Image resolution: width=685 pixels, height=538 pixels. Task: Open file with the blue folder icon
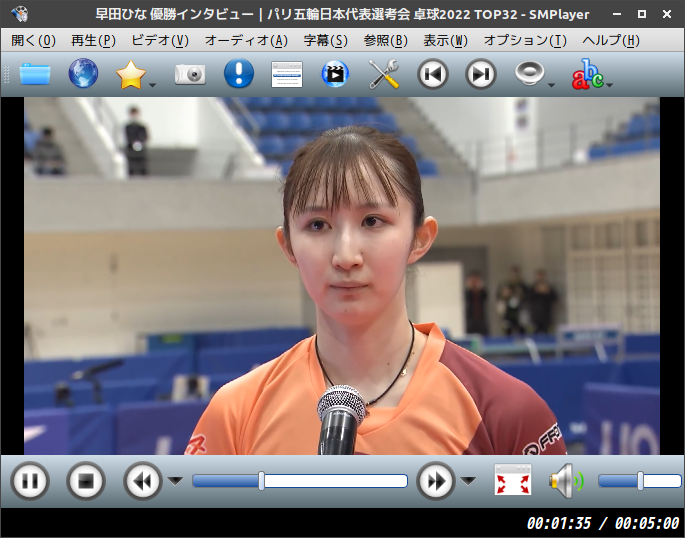coord(35,74)
